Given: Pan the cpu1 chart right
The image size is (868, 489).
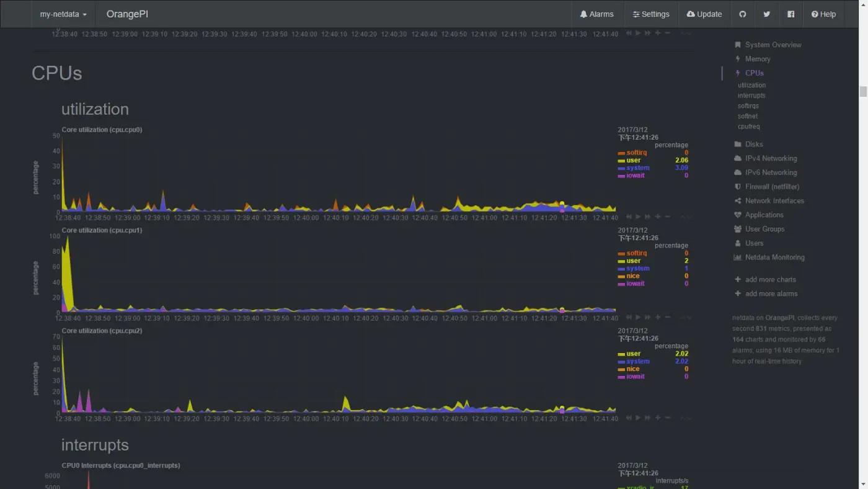Looking at the screenshot, I should coord(647,317).
